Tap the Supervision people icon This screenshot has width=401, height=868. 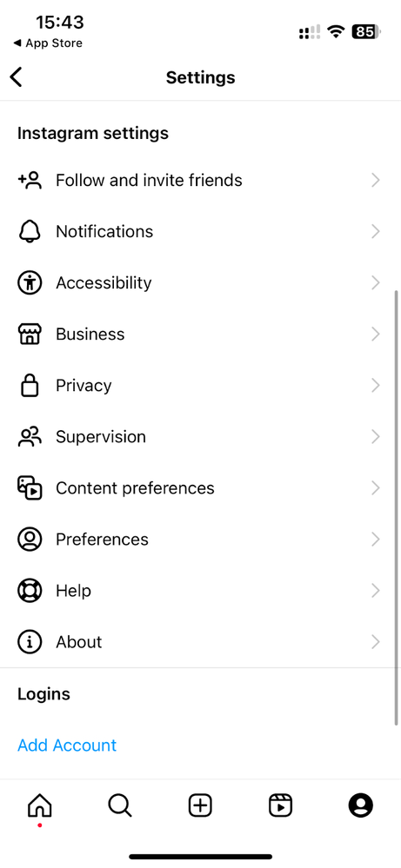(30, 437)
